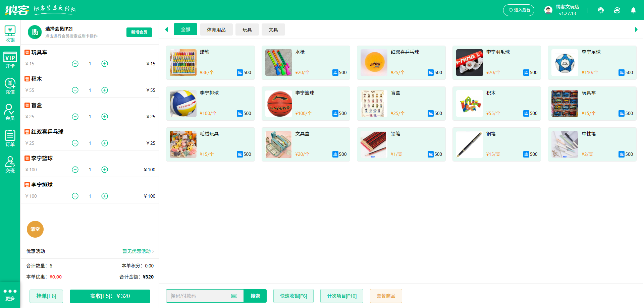Click inside the 条码/付款码 barcode input field

point(195,296)
